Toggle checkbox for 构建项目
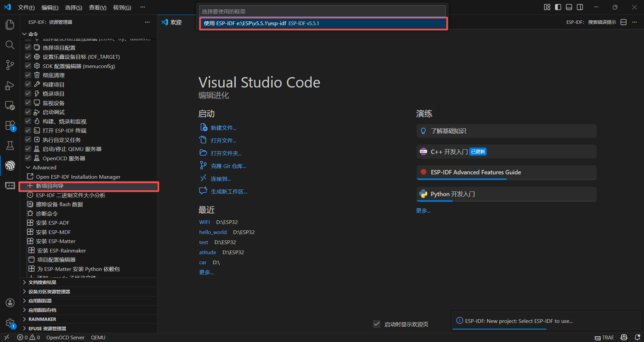 click(x=28, y=84)
